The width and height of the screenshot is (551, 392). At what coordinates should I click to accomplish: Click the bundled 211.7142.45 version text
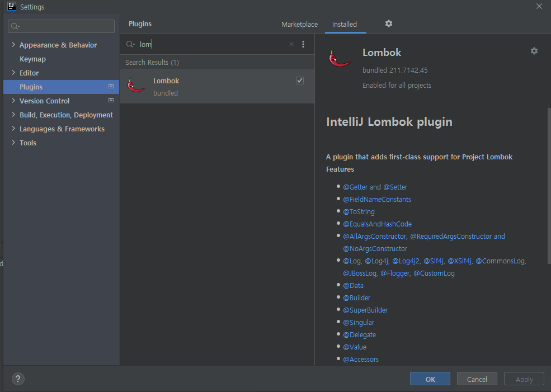tap(394, 70)
